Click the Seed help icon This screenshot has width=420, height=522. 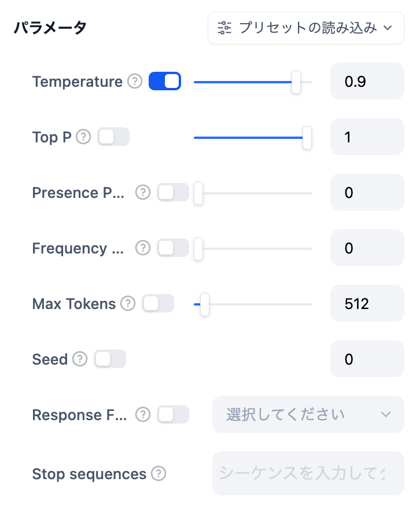pos(80,359)
